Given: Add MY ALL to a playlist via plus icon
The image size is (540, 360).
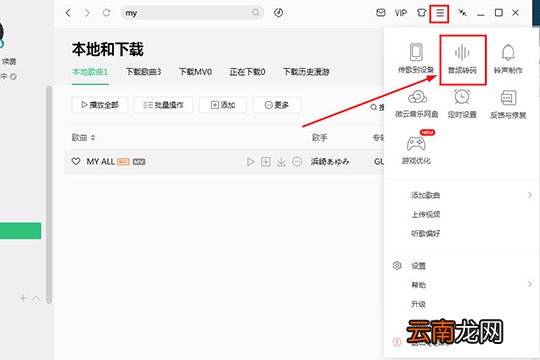Looking at the screenshot, I should (266, 162).
